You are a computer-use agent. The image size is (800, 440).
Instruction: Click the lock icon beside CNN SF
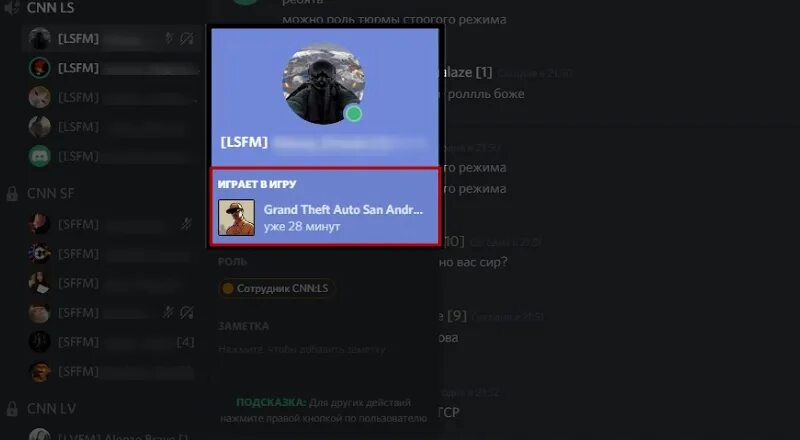12,194
